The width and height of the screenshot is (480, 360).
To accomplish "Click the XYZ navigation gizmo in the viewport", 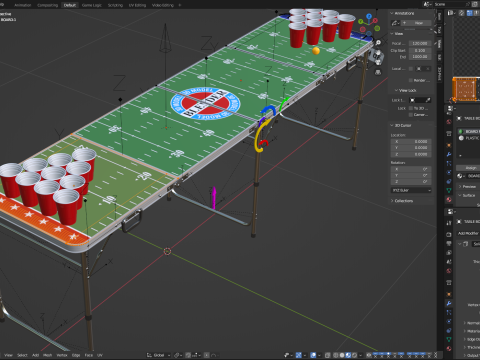I will (369, 24).
